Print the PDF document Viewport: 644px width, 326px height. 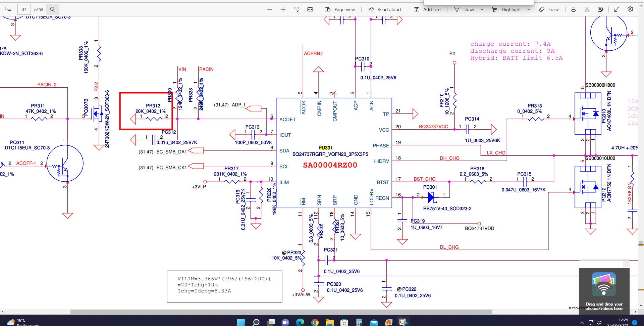pos(574,9)
